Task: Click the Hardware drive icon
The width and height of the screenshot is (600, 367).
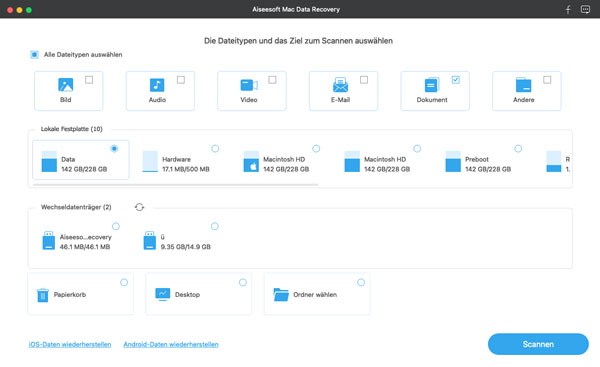Action: 150,161
